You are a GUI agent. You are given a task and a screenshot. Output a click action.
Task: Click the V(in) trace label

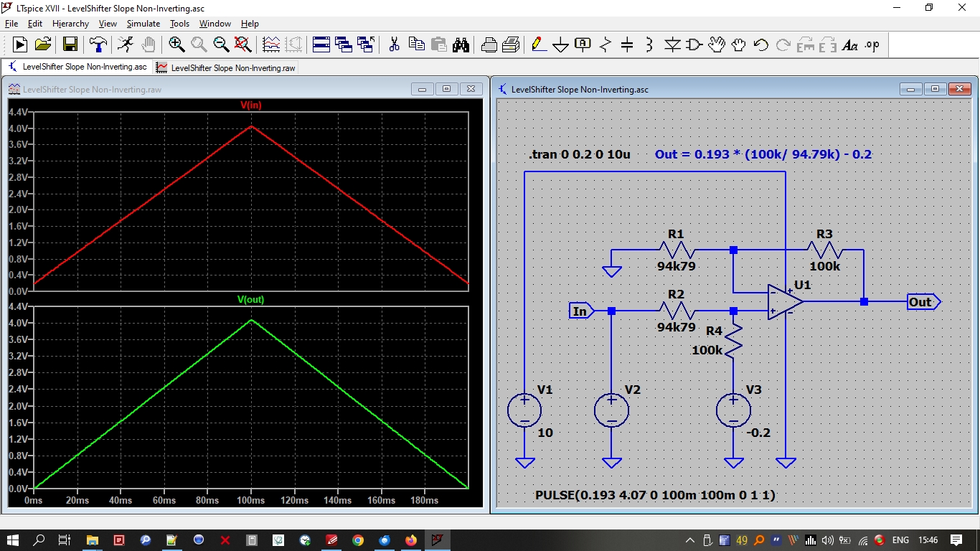tap(250, 105)
